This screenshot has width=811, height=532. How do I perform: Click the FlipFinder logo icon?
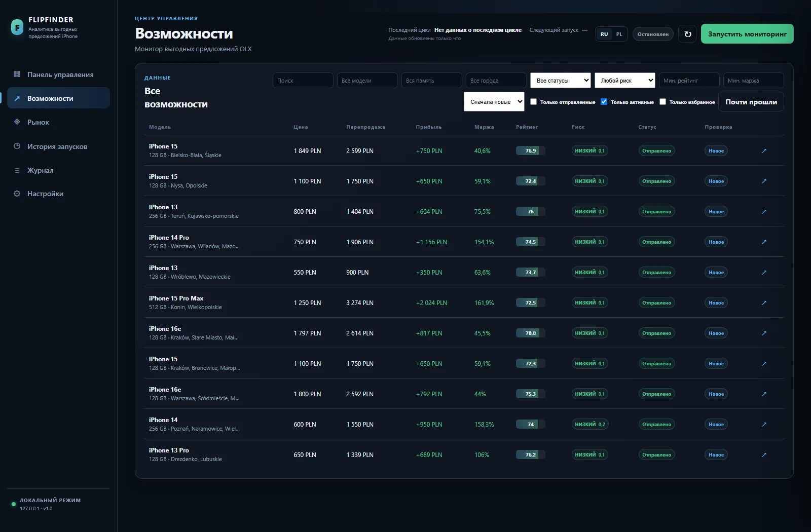coord(17,27)
